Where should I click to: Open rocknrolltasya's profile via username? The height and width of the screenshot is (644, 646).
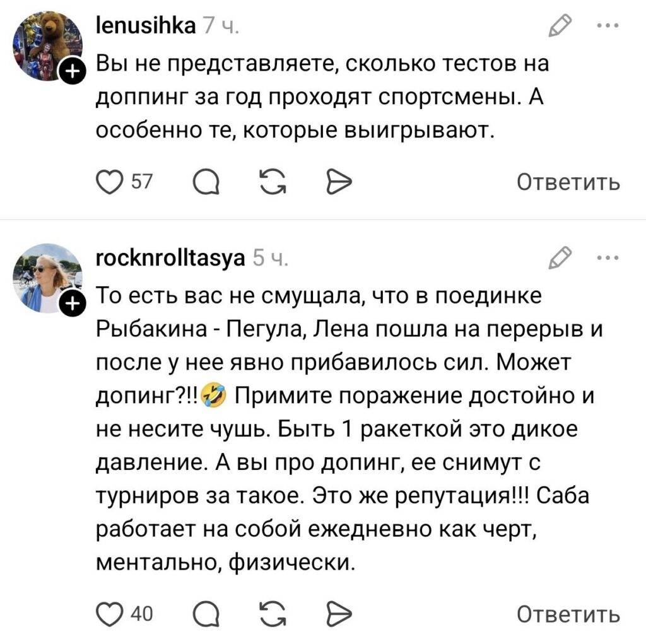(x=169, y=257)
